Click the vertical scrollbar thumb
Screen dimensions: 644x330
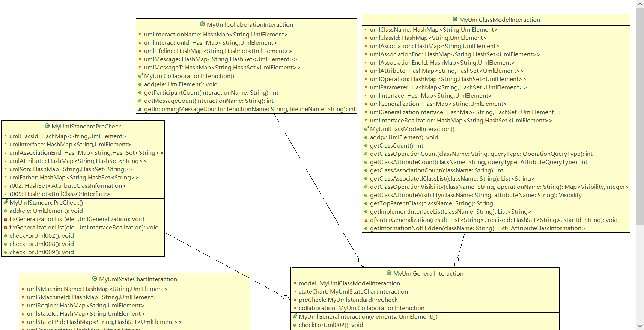click(x=640, y=116)
